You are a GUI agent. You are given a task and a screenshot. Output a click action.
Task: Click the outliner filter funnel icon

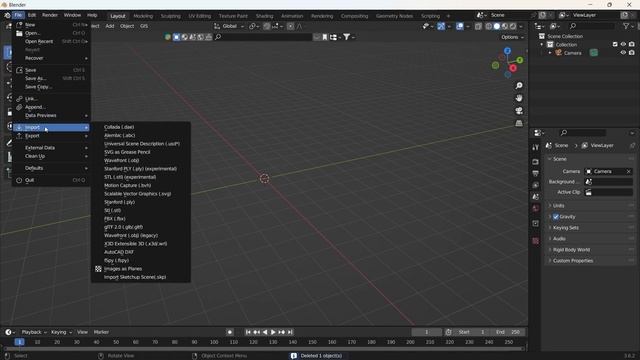pyautogui.click(x=626, y=26)
